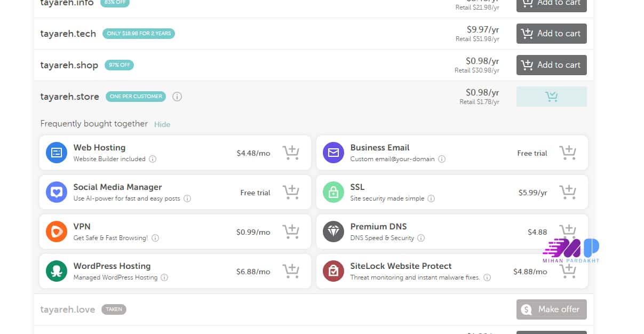Show info for Website Builder included
The height and width of the screenshot is (334, 644).
[x=153, y=159]
